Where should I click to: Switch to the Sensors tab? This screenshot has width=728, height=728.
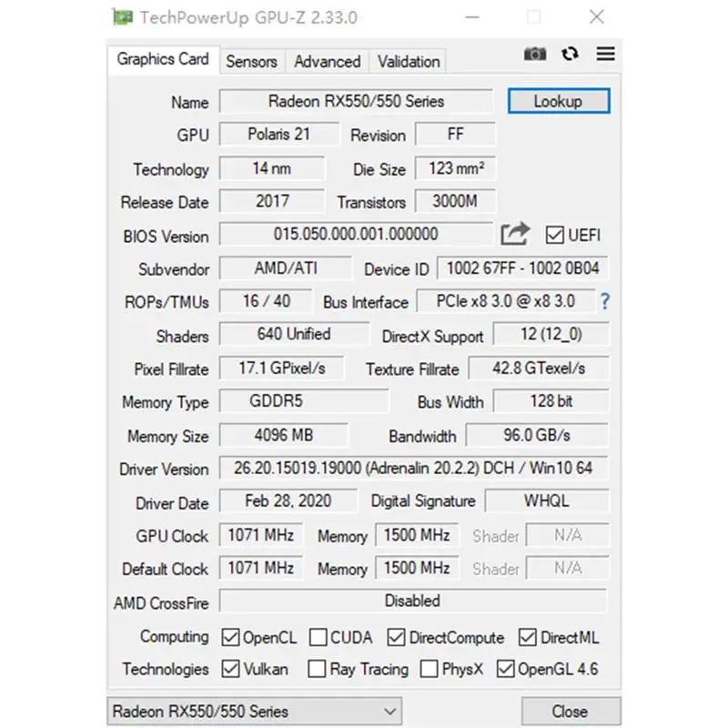click(252, 61)
